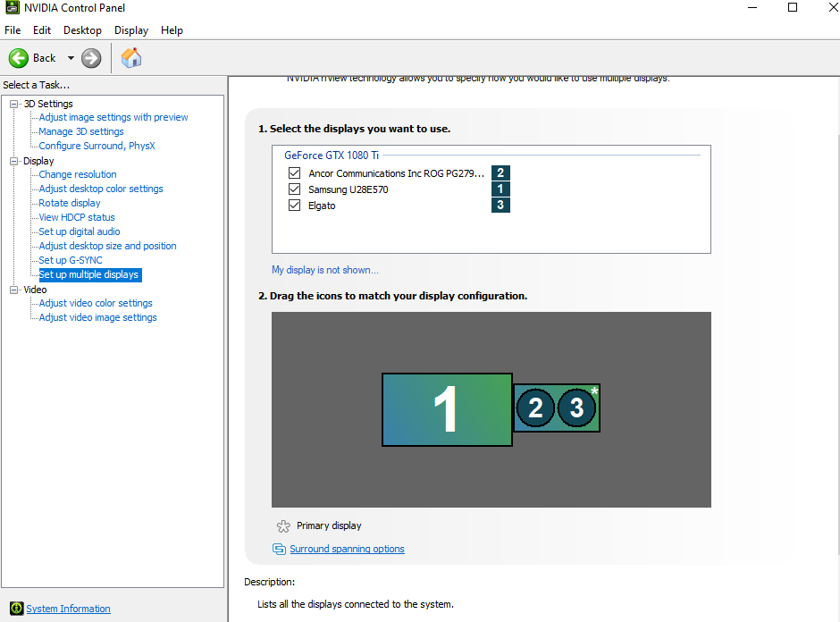The image size is (840, 622).
Task: Open View HDCP status
Action: 77,217
